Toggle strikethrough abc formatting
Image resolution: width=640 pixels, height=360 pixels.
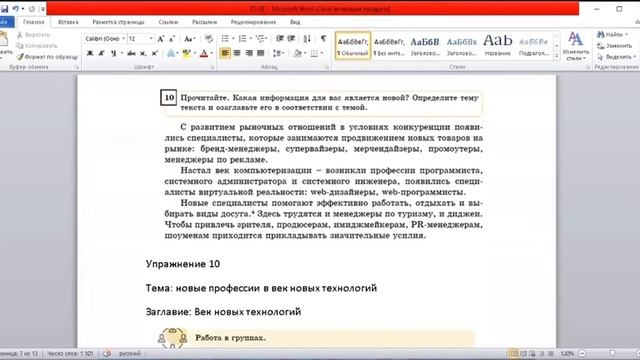[x=131, y=53]
